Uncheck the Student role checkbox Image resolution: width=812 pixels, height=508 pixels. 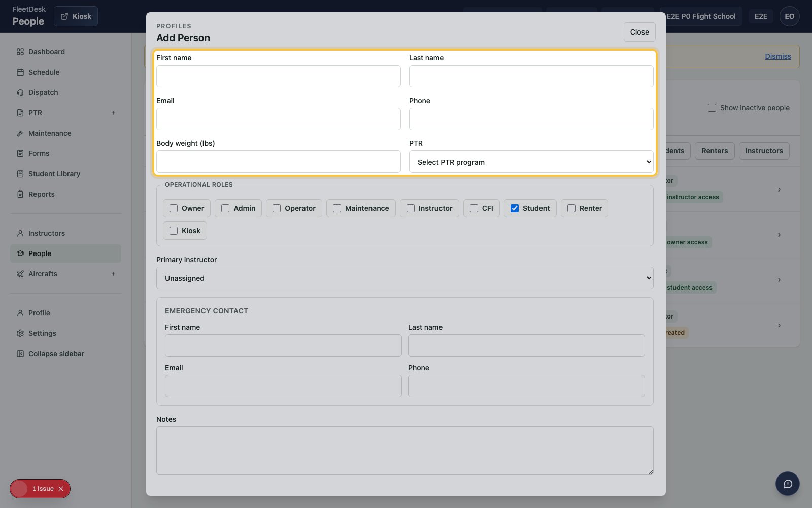tap(515, 208)
